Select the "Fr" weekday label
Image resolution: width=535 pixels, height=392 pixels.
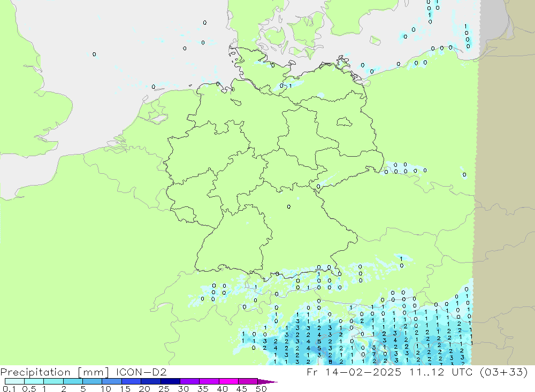(312, 372)
